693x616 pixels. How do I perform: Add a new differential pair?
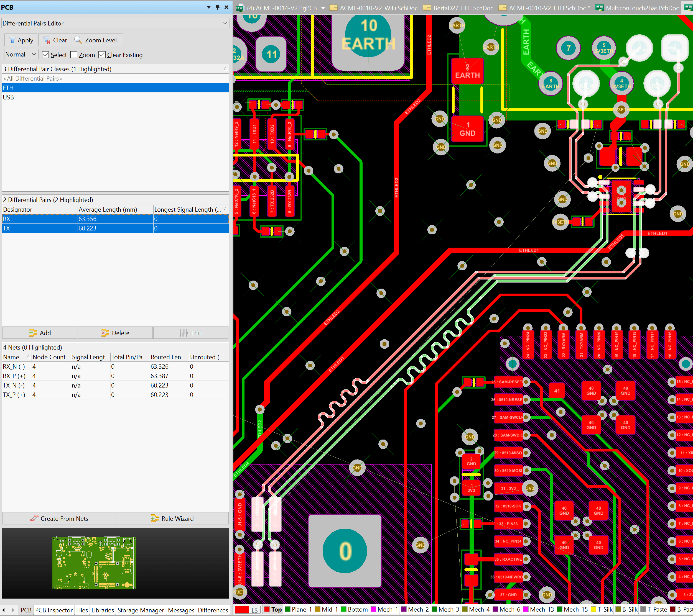[x=40, y=332]
